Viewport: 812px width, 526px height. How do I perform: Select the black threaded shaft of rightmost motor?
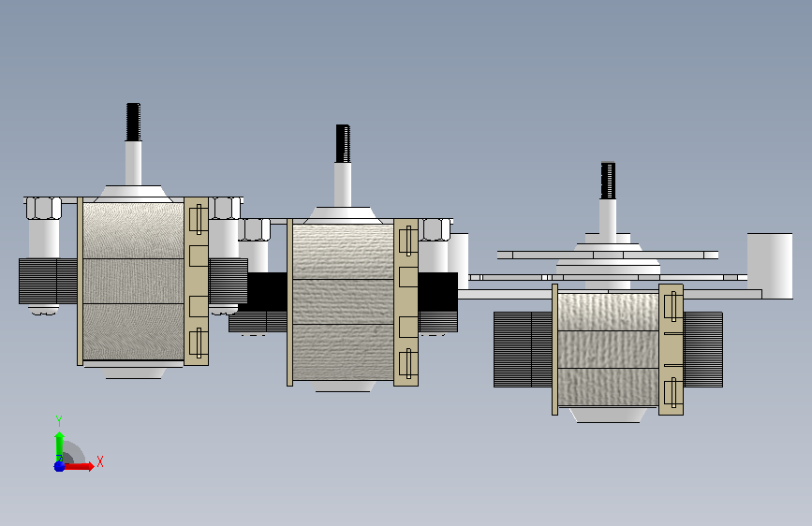click(608, 181)
